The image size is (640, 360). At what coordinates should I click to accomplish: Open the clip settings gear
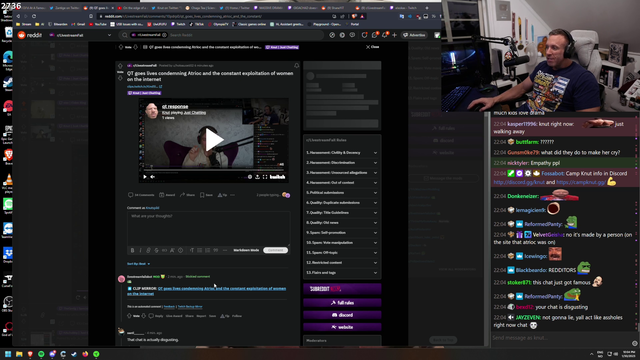click(250, 177)
